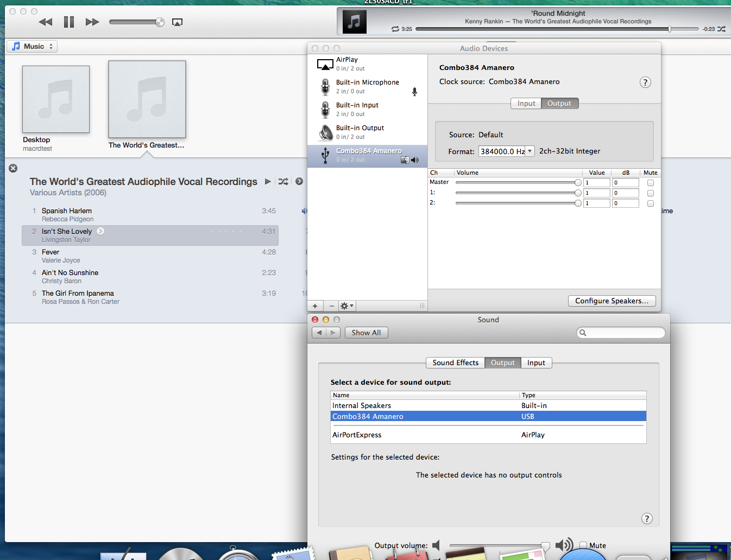731x560 pixels.
Task: Open the AirPlay icon beside iTunes volume
Action: (177, 22)
